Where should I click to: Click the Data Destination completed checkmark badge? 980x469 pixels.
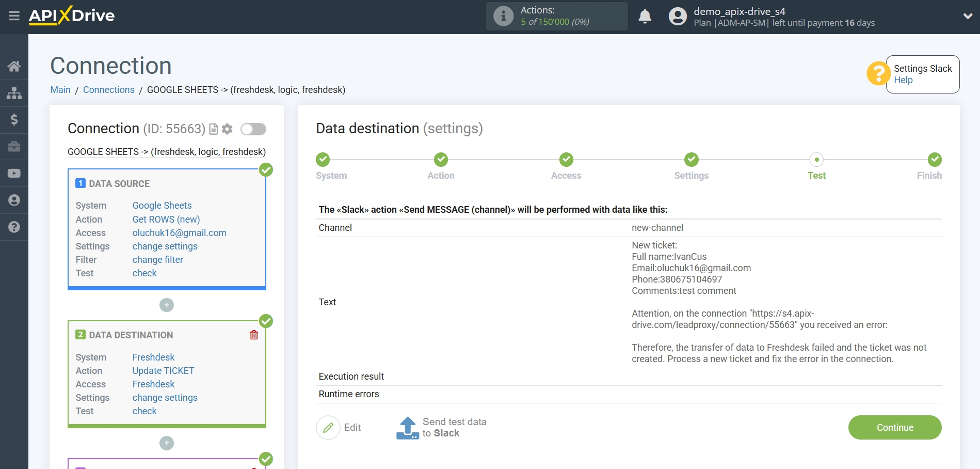(x=266, y=321)
